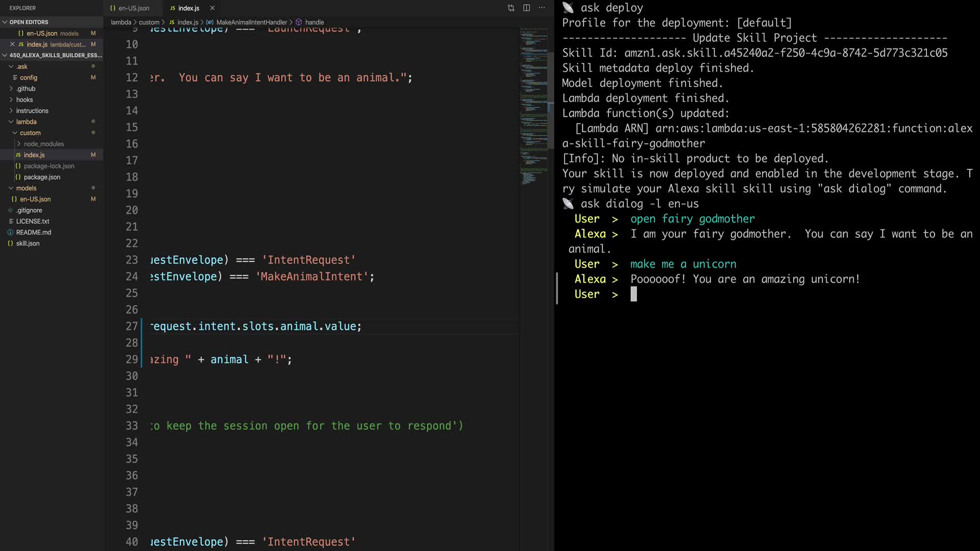Open the .gitignore file in explorer
Viewport: 980px width, 551px height.
coord(29,210)
